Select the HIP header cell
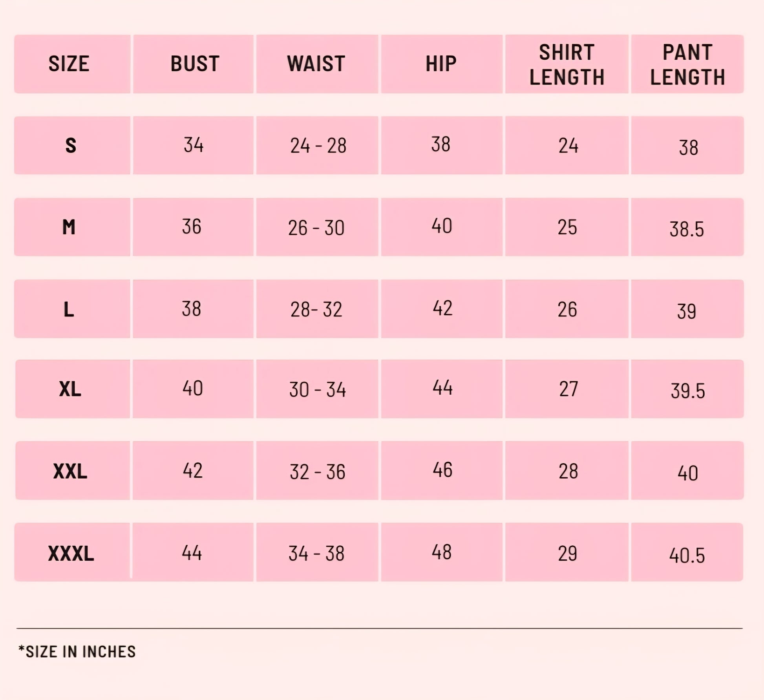The image size is (764, 700). [x=442, y=64]
